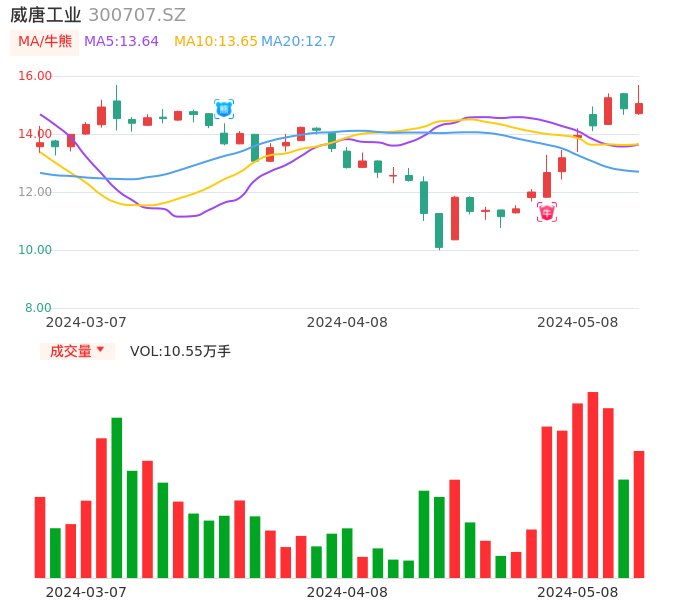This screenshot has height=606, width=686.
Task: Click the 2024-03-07 date label on the price axis
Action: point(86,322)
